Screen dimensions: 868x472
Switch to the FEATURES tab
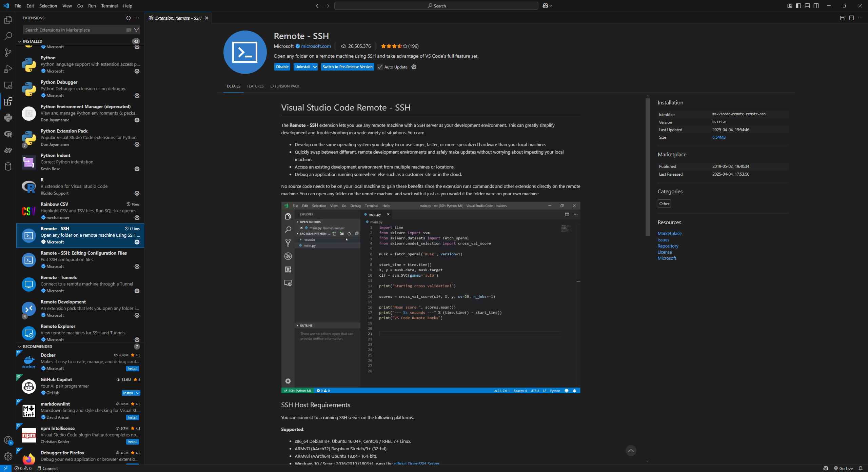[255, 86]
